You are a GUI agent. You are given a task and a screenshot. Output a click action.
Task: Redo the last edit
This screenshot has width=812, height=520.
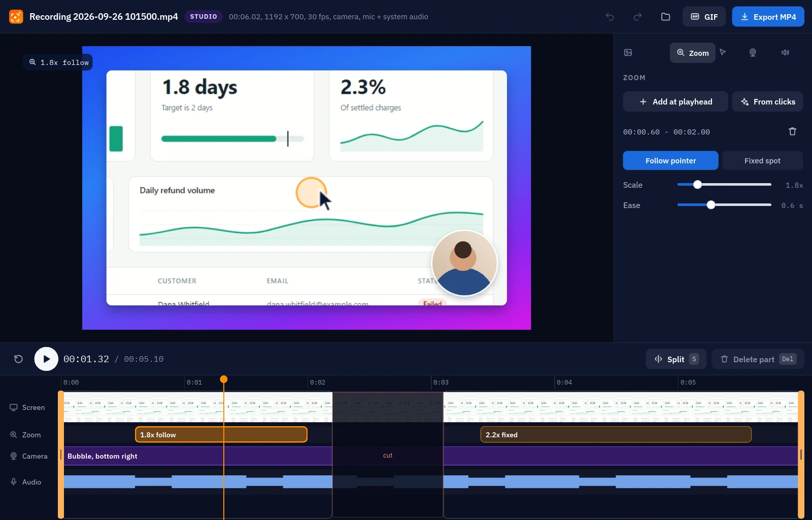(638, 17)
